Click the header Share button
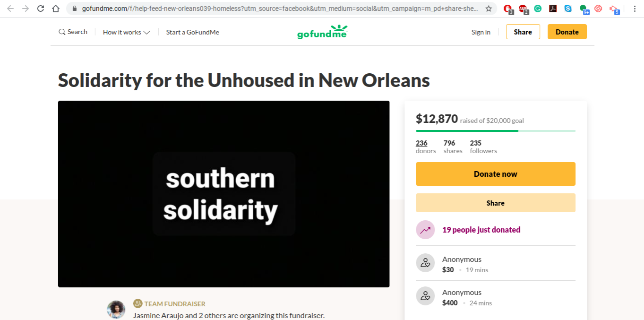 coord(523,32)
